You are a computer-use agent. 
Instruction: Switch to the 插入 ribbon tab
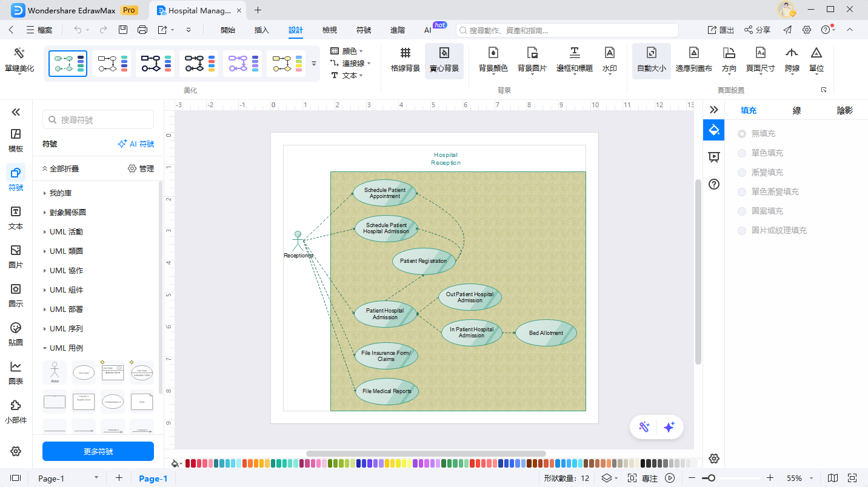tap(262, 30)
